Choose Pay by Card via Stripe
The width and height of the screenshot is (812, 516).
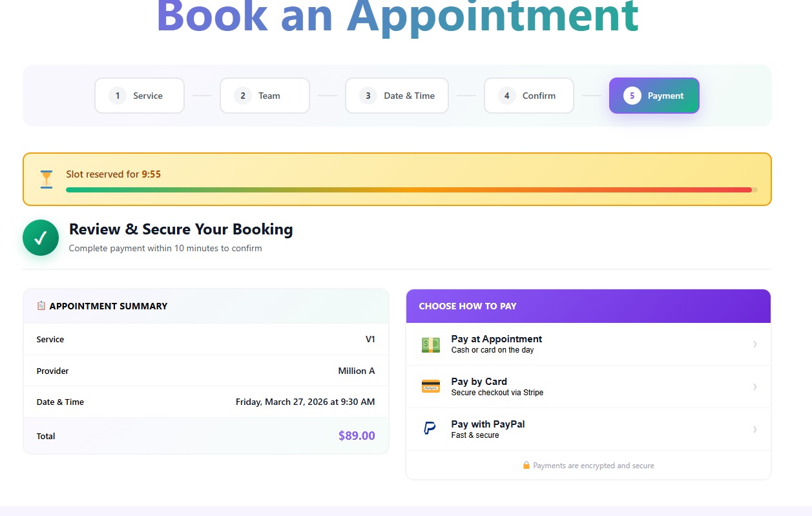pyautogui.click(x=588, y=386)
